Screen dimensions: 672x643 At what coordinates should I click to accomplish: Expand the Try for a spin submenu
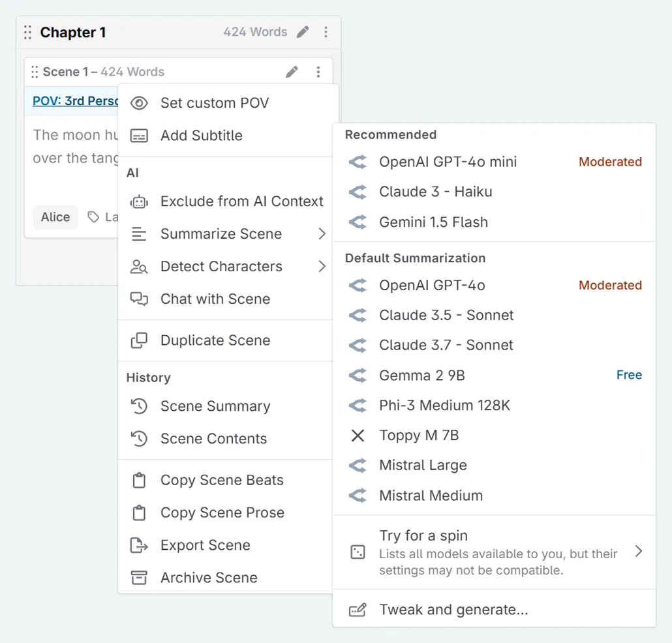638,552
